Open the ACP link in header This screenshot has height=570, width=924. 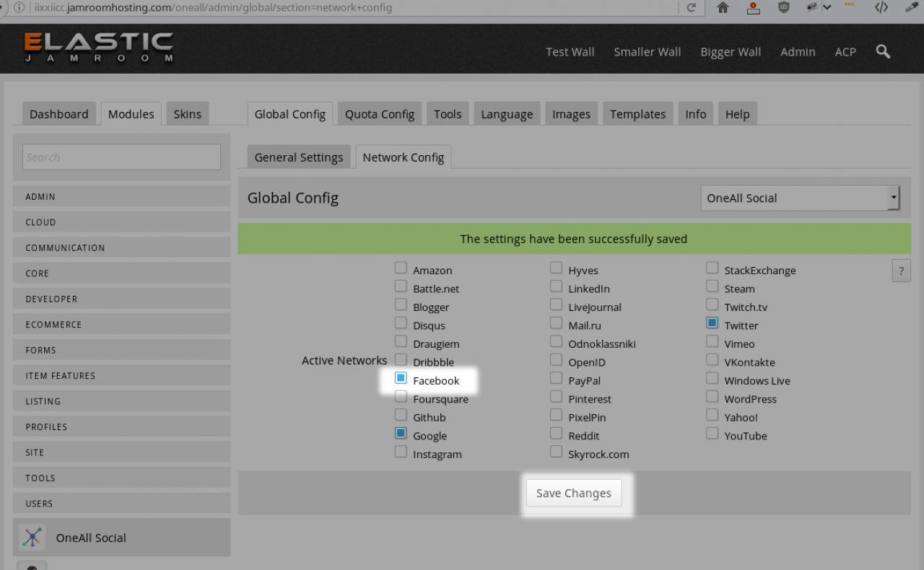(x=845, y=52)
